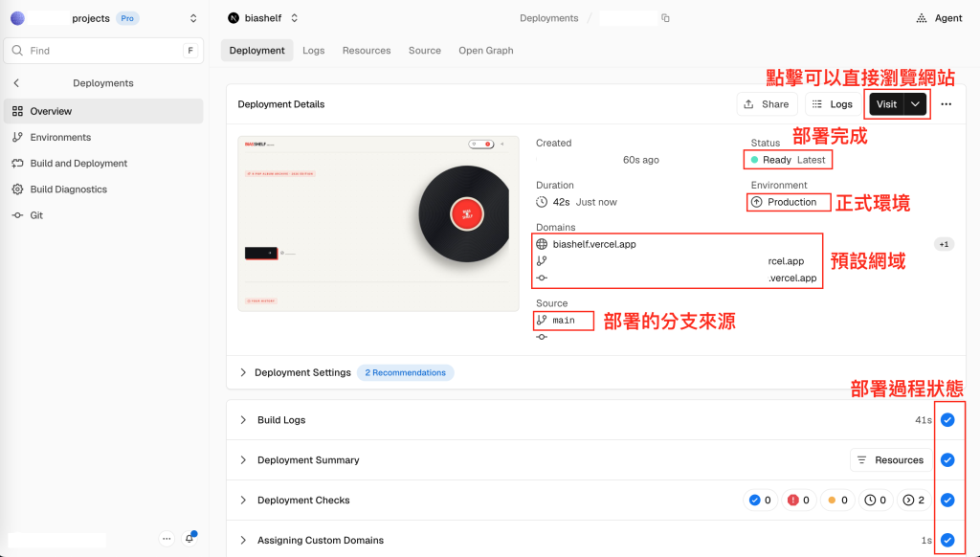Click the more options icon in sidebar footer
Viewport: 980px width, 557px height.
(167, 538)
